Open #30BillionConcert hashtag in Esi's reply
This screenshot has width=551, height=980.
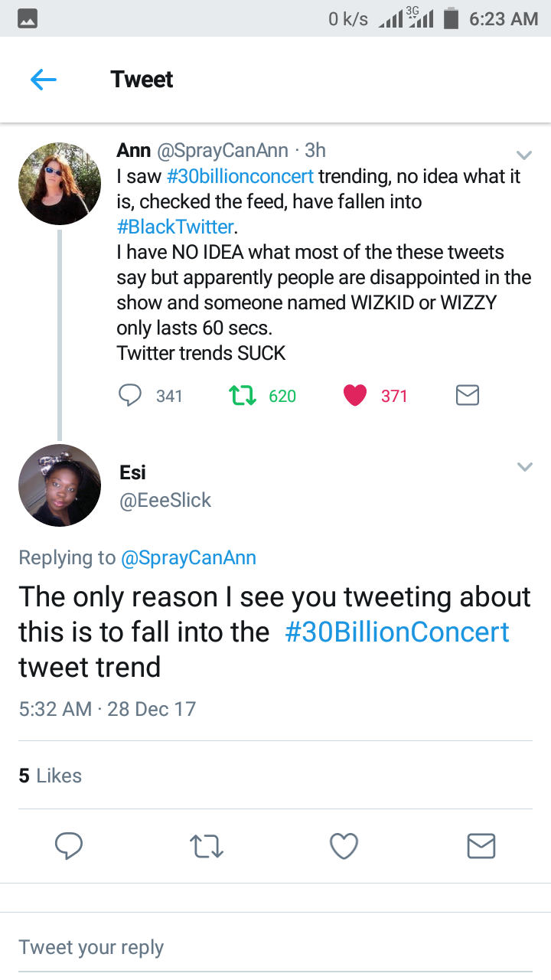click(x=396, y=632)
